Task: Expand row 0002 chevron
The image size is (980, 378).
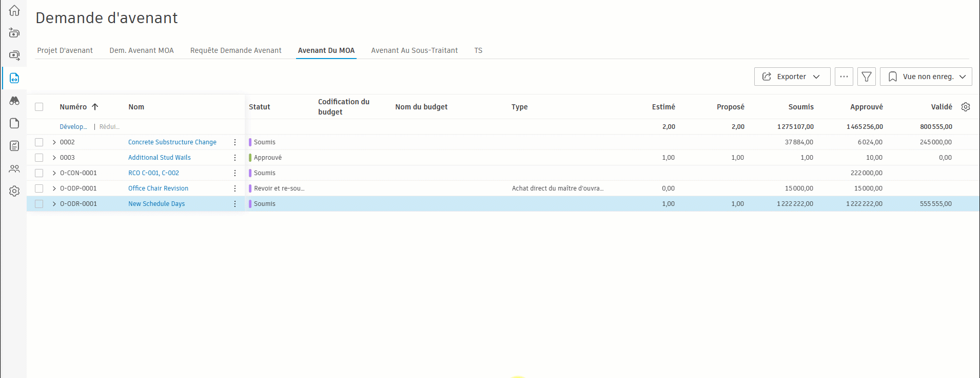Action: point(54,142)
